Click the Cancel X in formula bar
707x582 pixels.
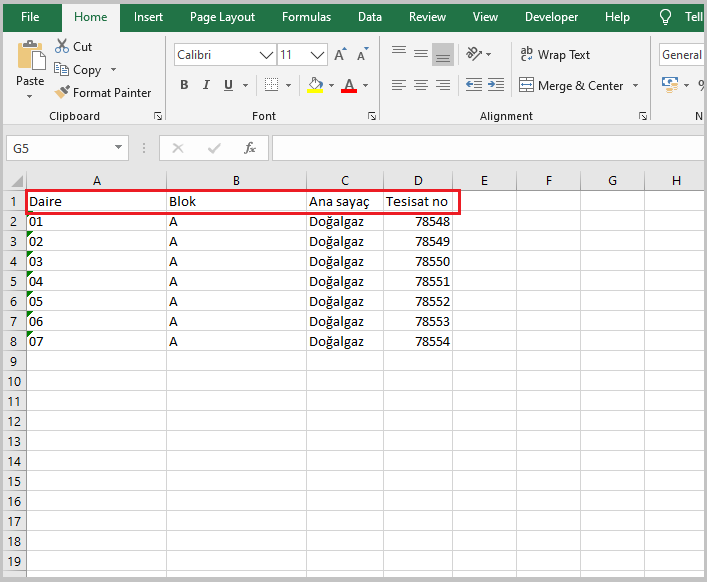(x=178, y=148)
